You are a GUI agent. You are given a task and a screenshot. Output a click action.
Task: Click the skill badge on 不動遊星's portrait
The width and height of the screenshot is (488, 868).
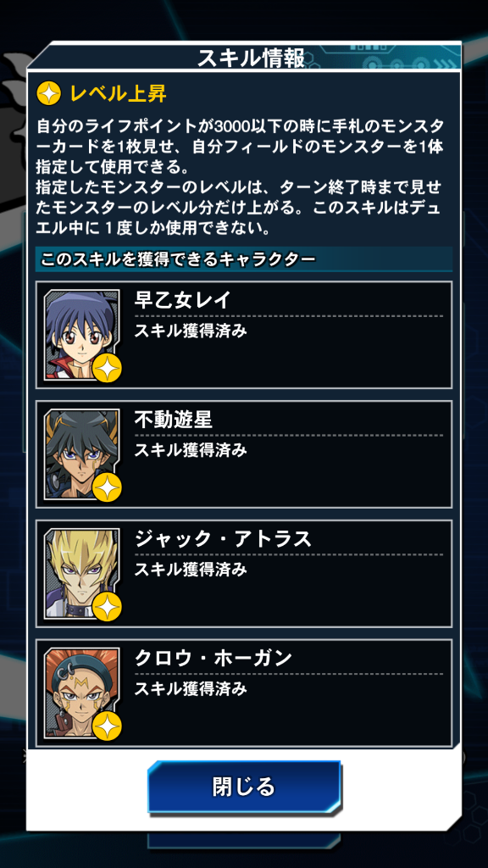point(108,487)
